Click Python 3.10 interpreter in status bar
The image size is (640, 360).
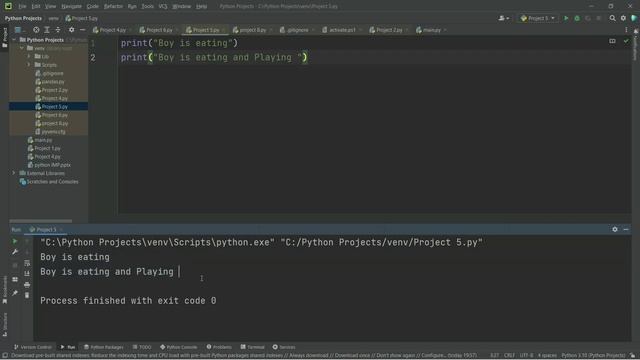click(x=593, y=356)
